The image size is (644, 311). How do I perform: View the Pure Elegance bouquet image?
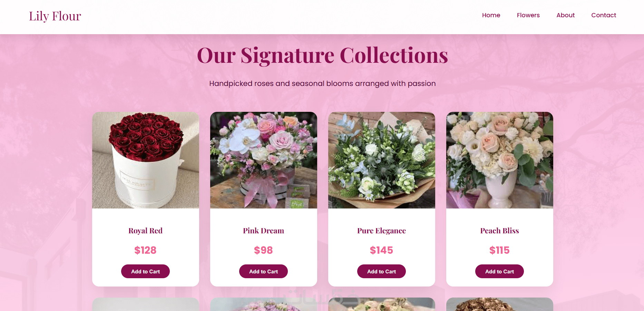point(382,160)
